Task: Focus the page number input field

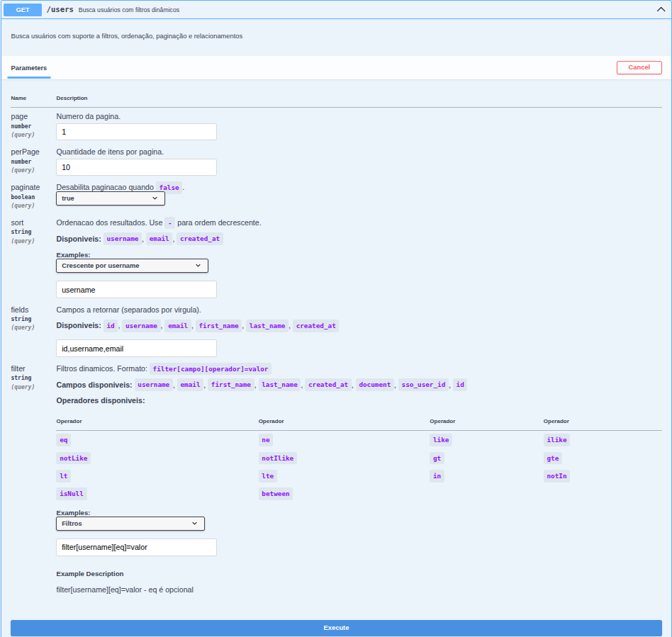Action: click(x=136, y=132)
